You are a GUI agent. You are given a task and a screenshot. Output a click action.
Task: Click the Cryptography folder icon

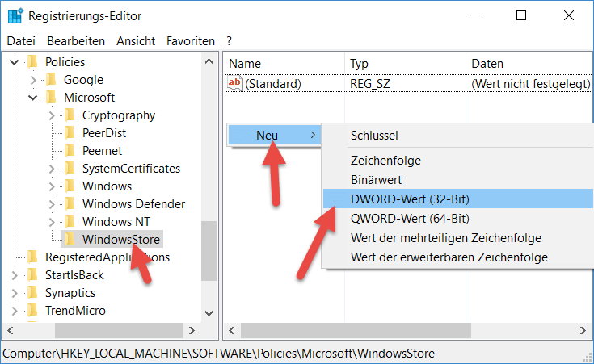(x=70, y=115)
